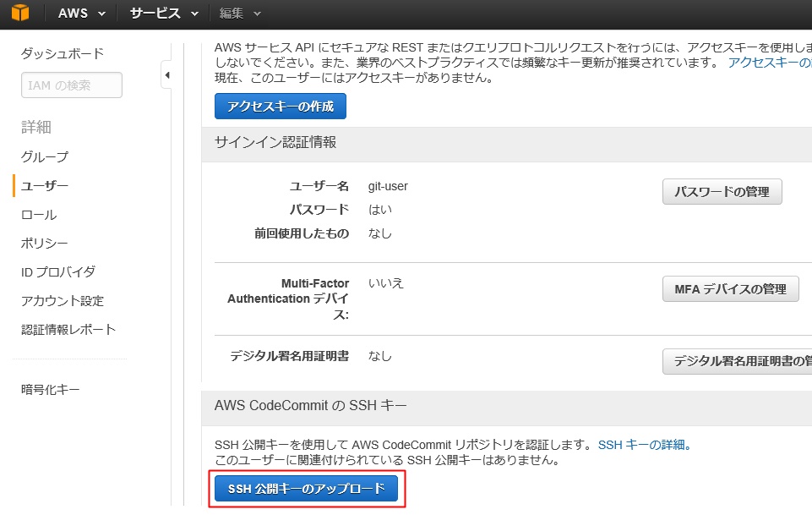Image resolution: width=812 pixels, height=515 pixels.
Task: Open アカウント設定 in the sidebar
Action: click(x=63, y=301)
